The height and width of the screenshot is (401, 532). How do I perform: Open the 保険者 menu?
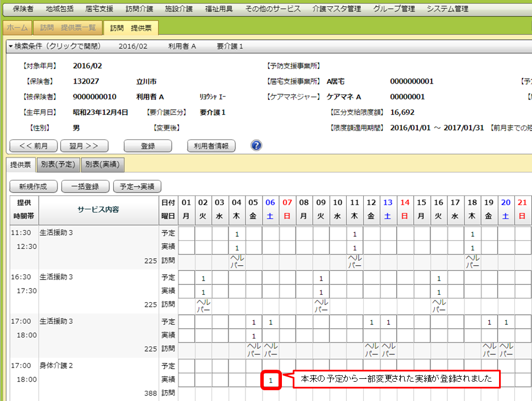tap(23, 9)
